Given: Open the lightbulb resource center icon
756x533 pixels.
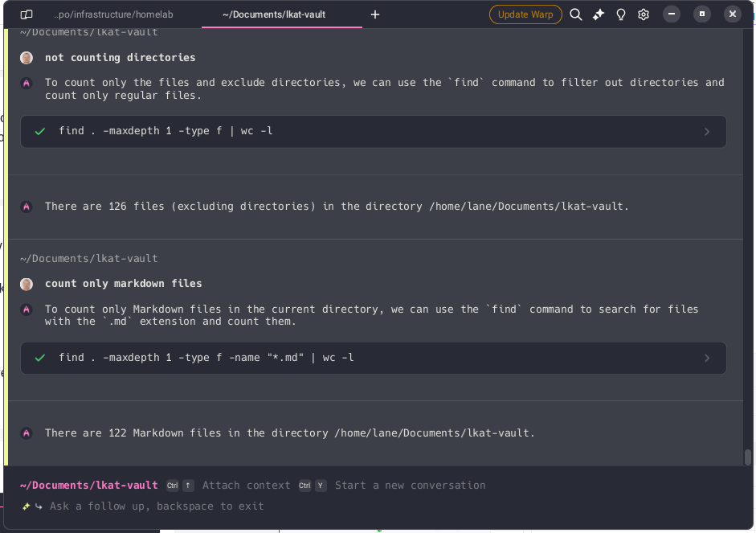Looking at the screenshot, I should point(621,14).
